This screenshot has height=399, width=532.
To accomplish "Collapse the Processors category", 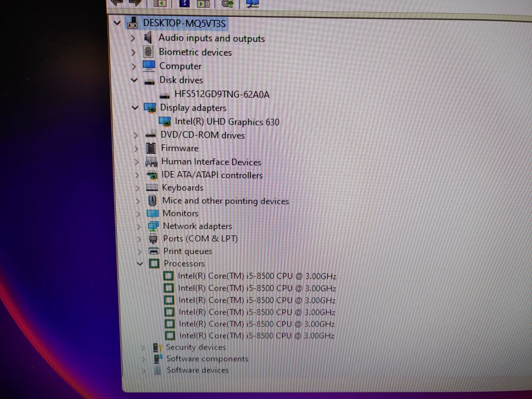I will pos(140,263).
